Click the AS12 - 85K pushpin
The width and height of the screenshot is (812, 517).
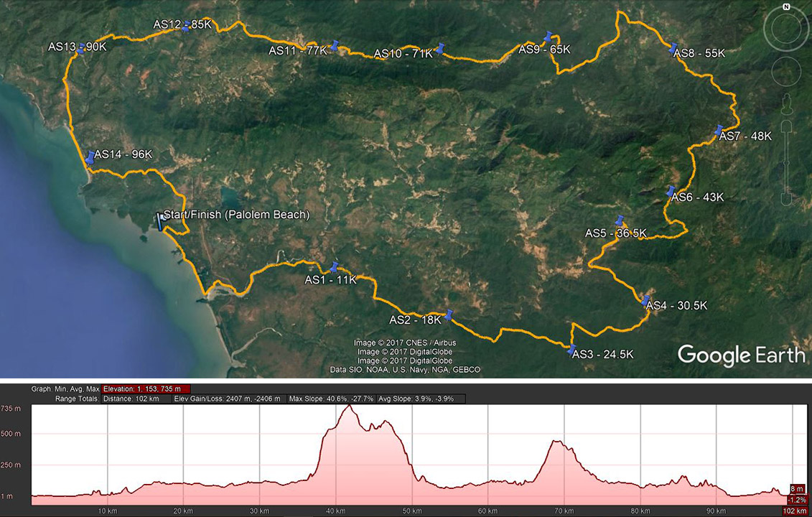[x=186, y=25]
